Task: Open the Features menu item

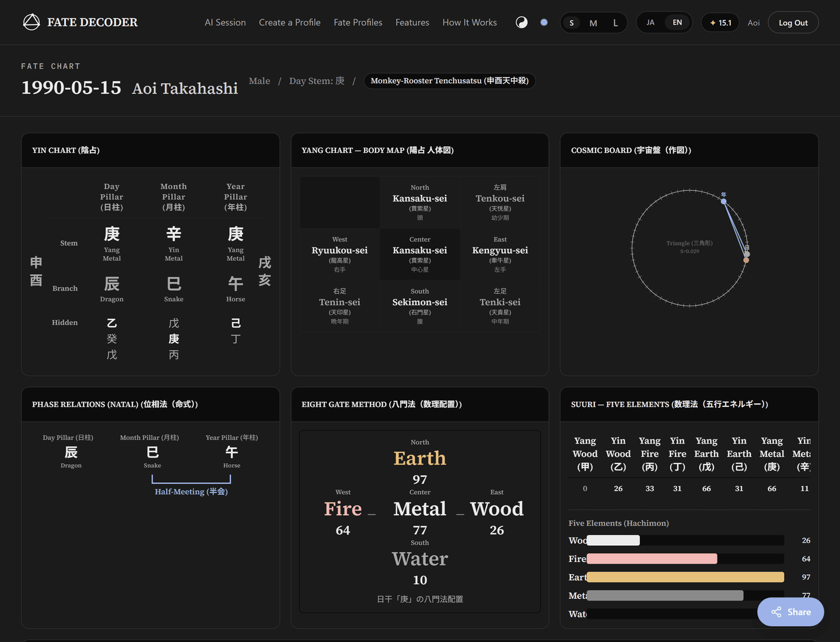Action: tap(412, 23)
